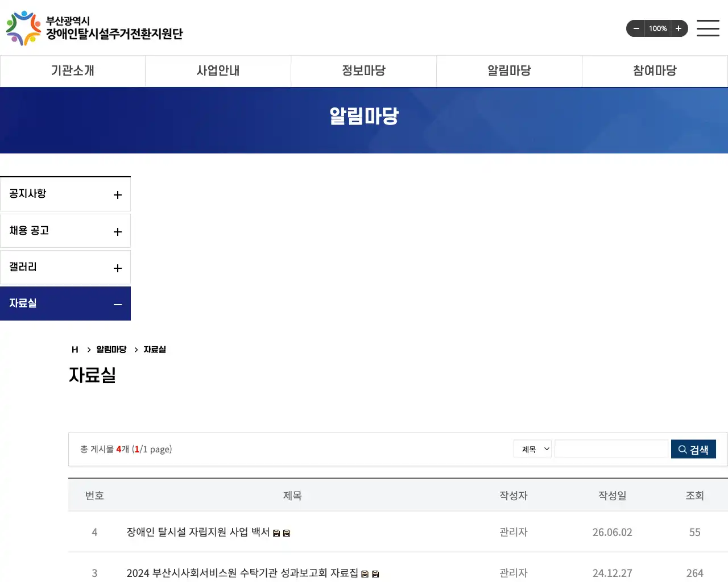This screenshot has width=728, height=582.
Task: Open the 기관소개 menu
Action: pos(73,71)
